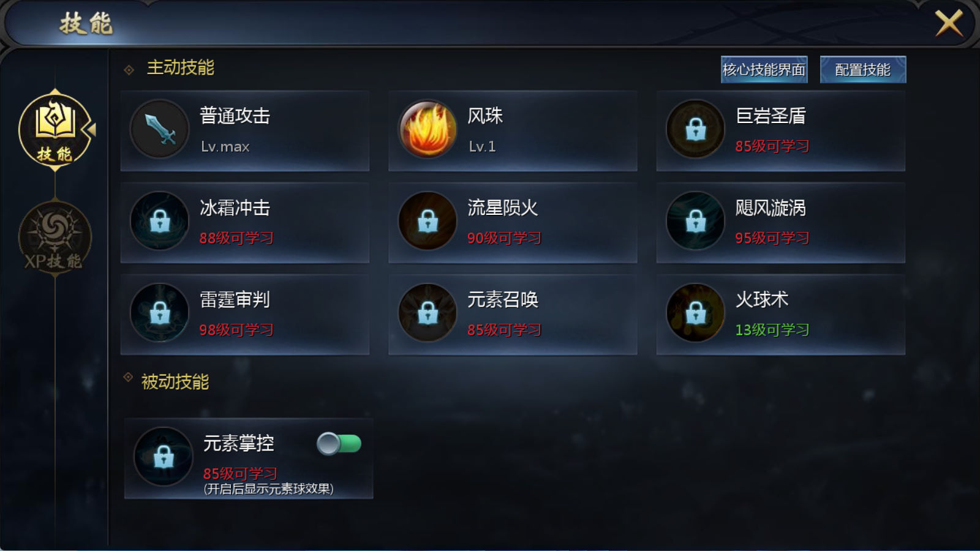Tap the locked 飓风漩涡 skill icon
This screenshot has width=980, height=551.
pyautogui.click(x=695, y=221)
